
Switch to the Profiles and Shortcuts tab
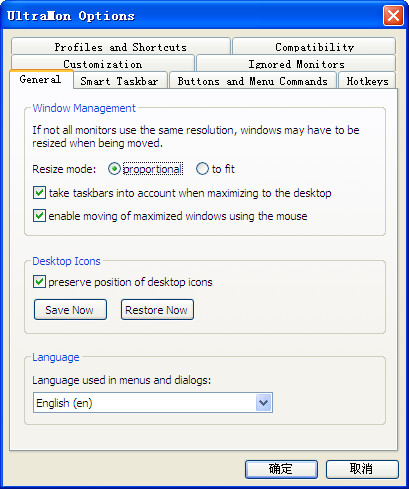click(121, 46)
